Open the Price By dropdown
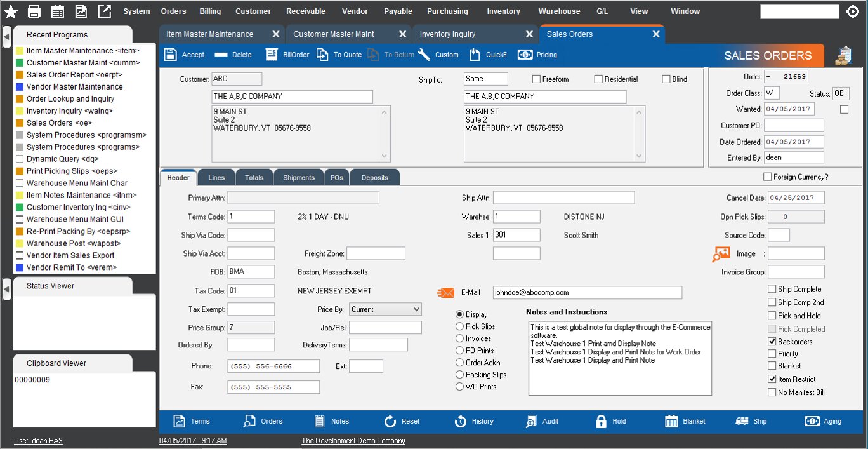The width and height of the screenshot is (868, 449). 385,309
